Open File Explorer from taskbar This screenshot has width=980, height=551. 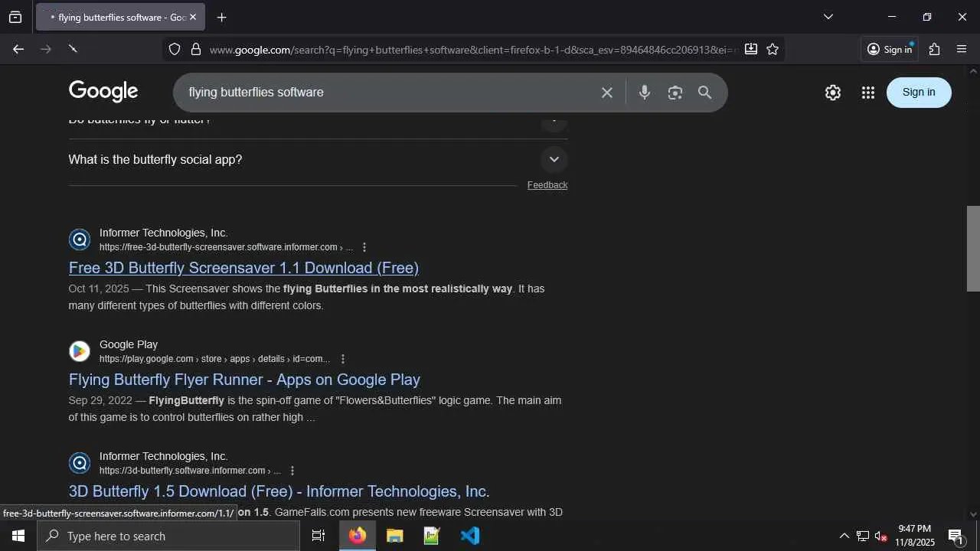point(395,536)
